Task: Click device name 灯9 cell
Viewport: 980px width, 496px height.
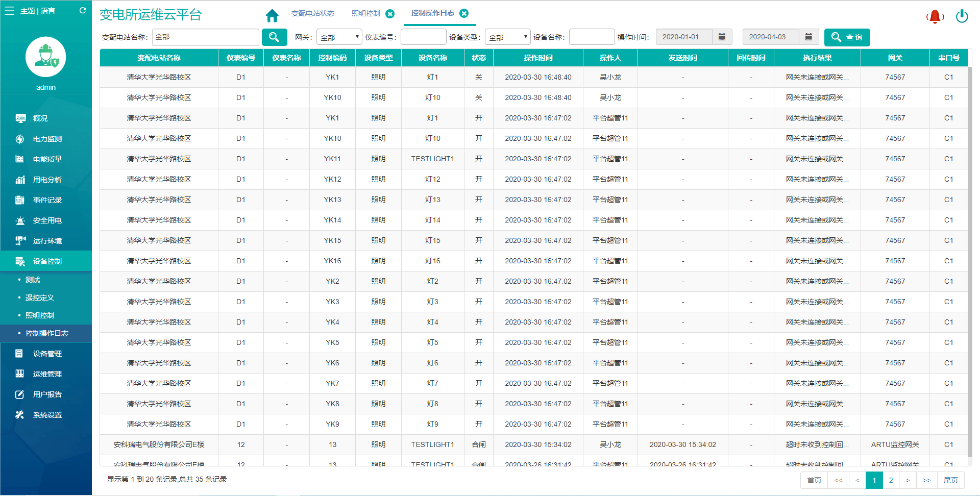Action: coord(432,424)
